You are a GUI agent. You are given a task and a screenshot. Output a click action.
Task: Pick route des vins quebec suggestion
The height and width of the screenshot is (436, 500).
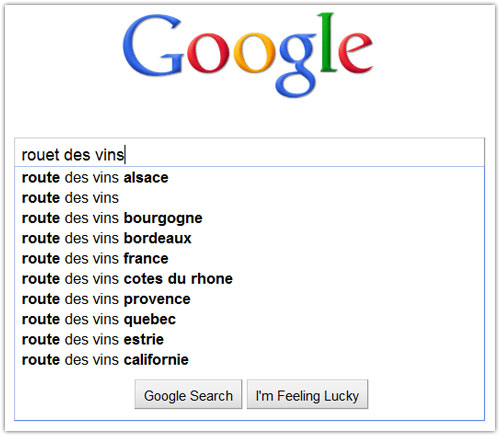(x=249, y=319)
